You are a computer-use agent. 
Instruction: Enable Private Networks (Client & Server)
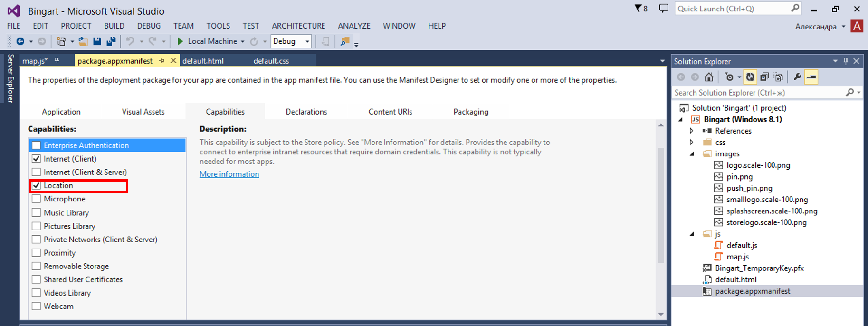click(36, 239)
